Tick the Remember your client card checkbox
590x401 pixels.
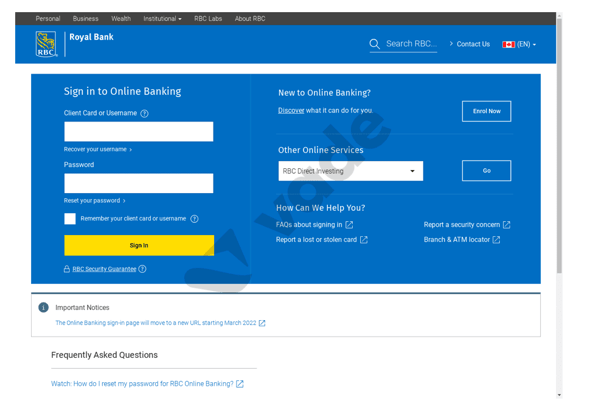pyautogui.click(x=70, y=219)
